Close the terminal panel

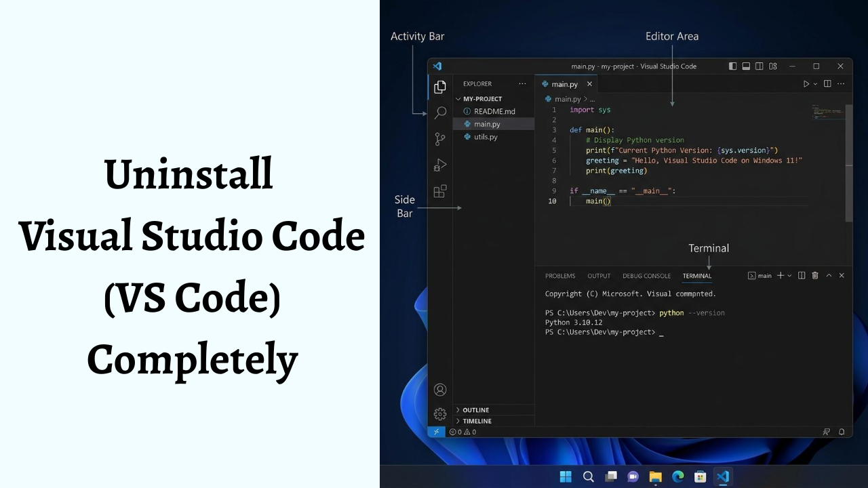[x=842, y=275]
